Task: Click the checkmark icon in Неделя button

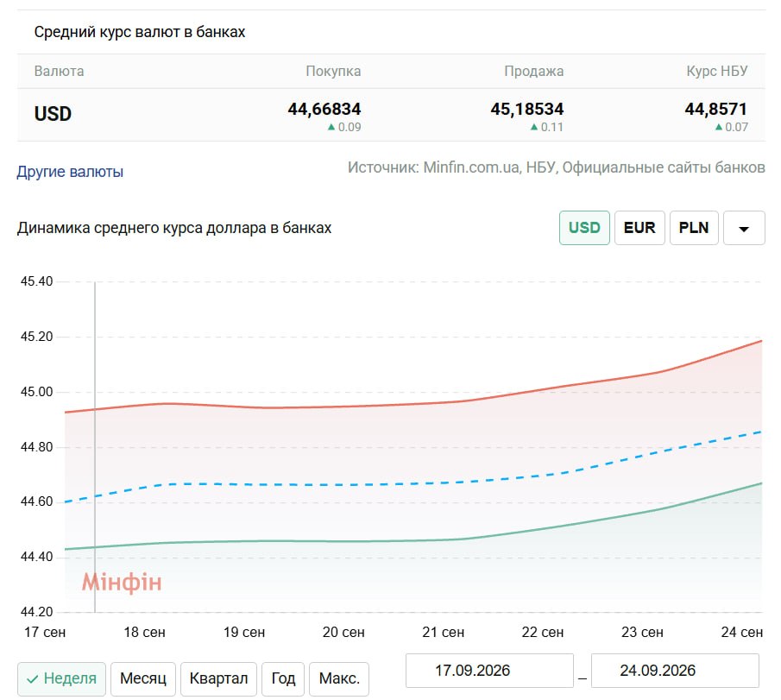Action: (33, 679)
